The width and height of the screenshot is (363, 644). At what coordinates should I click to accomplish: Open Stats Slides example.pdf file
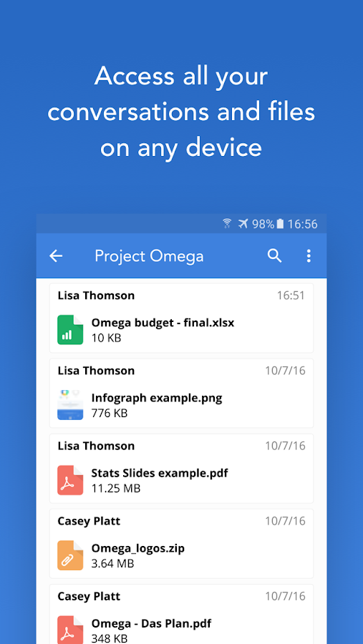point(160,473)
